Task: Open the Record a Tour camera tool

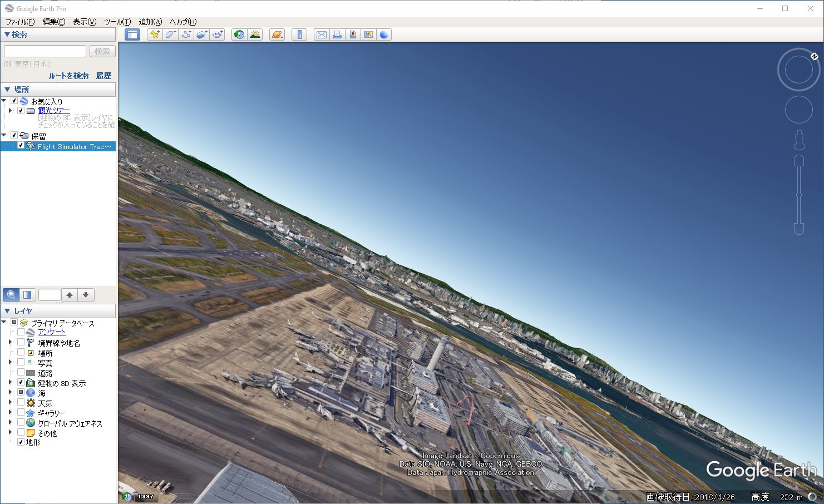Action: coord(218,34)
